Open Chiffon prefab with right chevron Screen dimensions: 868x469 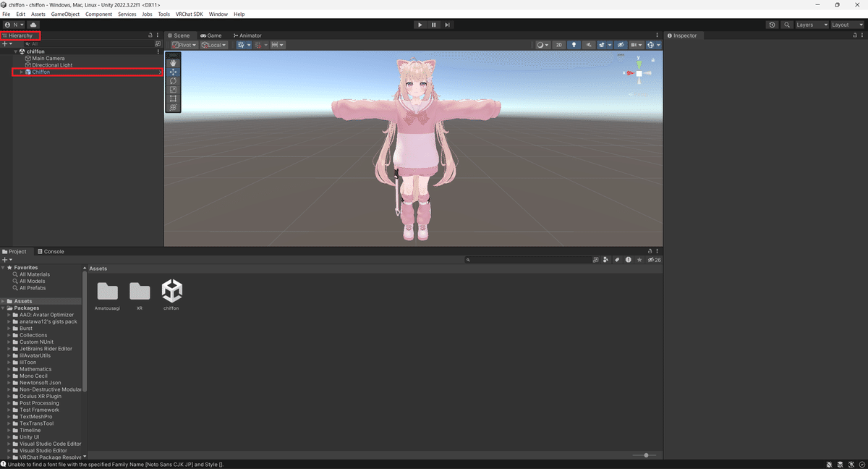tap(160, 72)
